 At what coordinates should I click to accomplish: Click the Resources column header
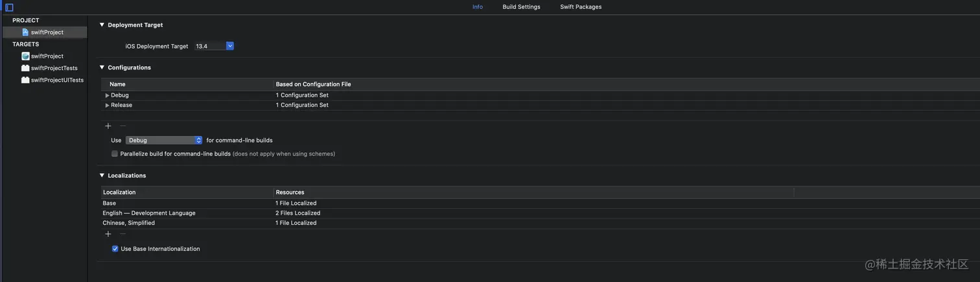pyautogui.click(x=290, y=193)
